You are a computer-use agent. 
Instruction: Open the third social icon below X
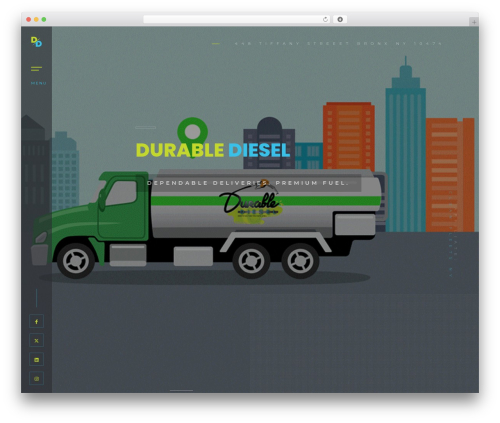tap(36, 359)
